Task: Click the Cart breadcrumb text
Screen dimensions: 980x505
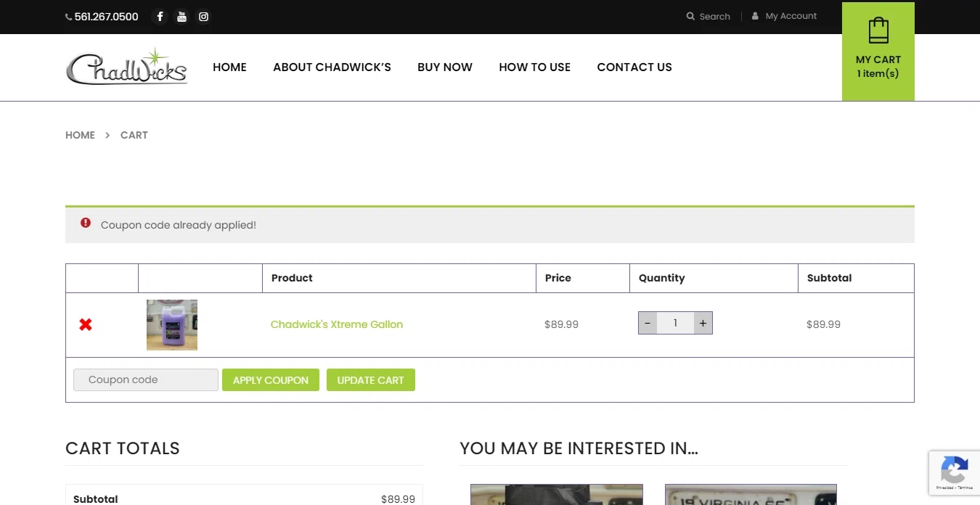Action: click(134, 135)
